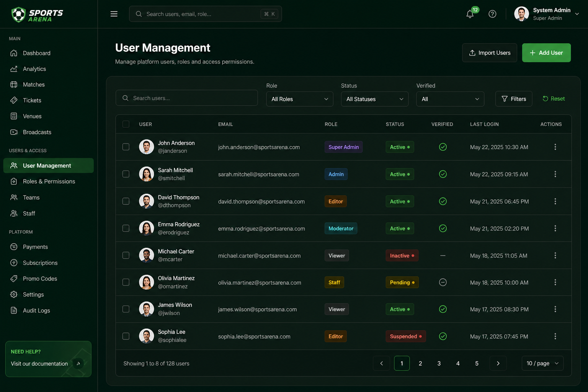
Task: Click verified checkmark icon for Sophia Lee
Action: (x=443, y=336)
